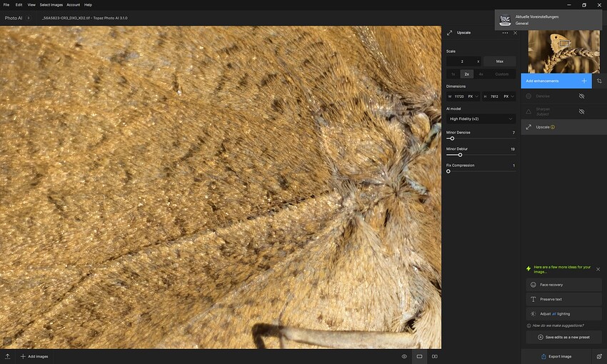Click the crop tool icon beside Add enhancements

[x=599, y=81]
